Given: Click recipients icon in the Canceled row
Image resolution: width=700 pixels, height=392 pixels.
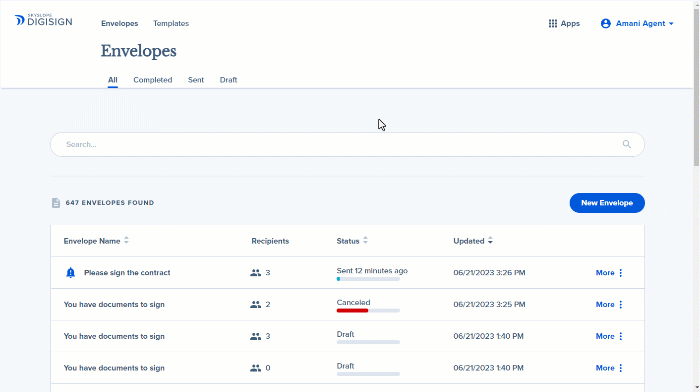Looking at the screenshot, I should pyautogui.click(x=255, y=304).
